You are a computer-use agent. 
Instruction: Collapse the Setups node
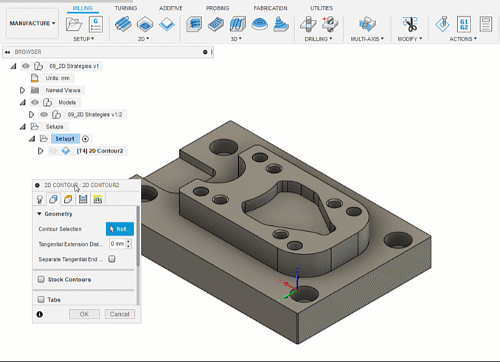(23, 127)
